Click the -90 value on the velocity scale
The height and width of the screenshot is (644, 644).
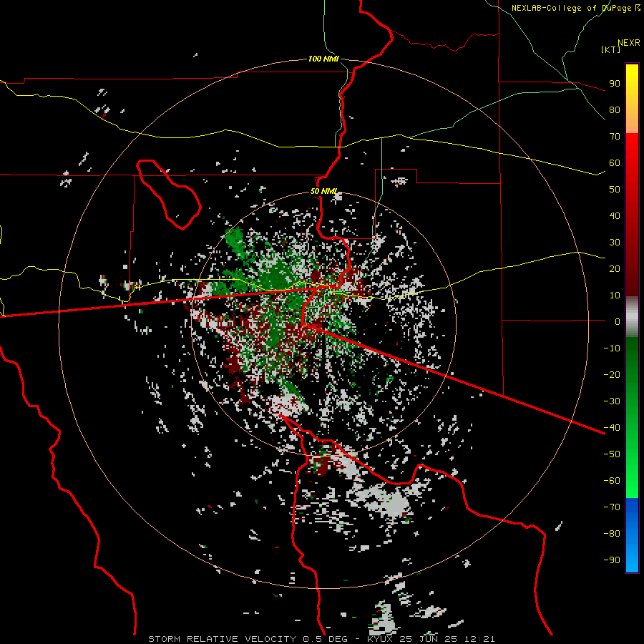point(612,560)
